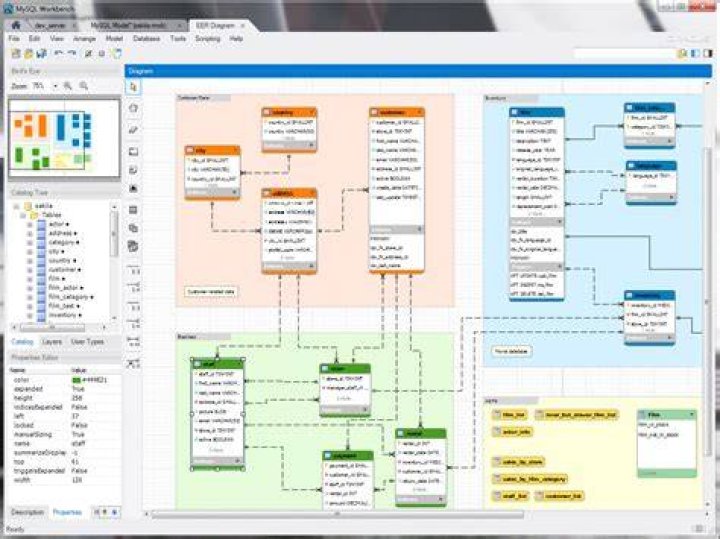Select the pointer Selection tool
720x539 pixels.
coord(133,87)
